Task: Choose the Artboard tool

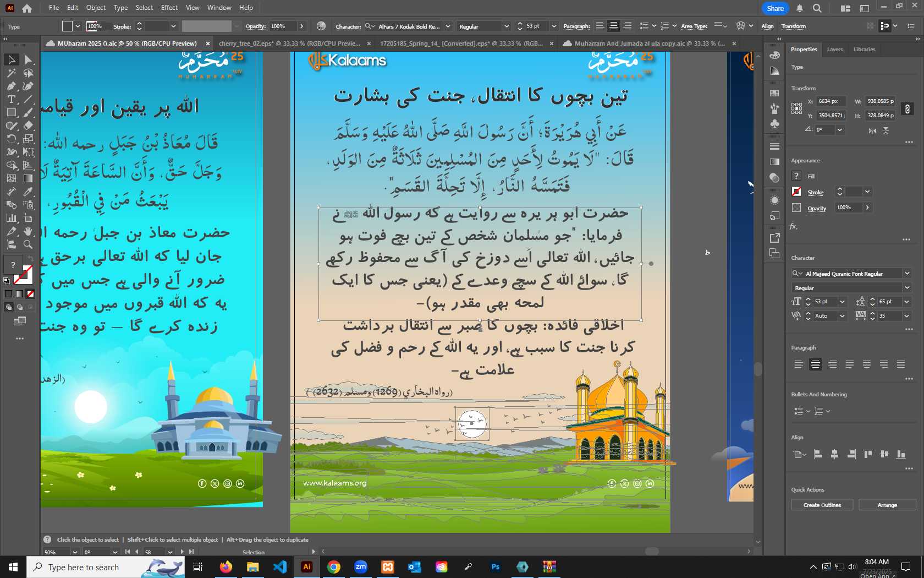Action: tap(28, 218)
